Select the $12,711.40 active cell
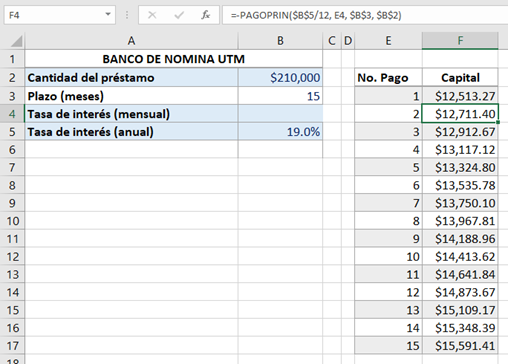 coord(460,114)
